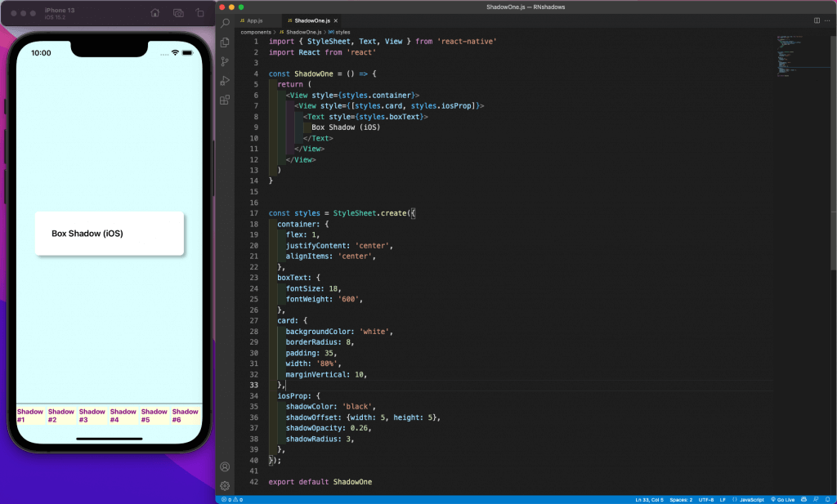Viewport: 837px width, 504px height.
Task: Open the Extensions view
Action: 225,100
